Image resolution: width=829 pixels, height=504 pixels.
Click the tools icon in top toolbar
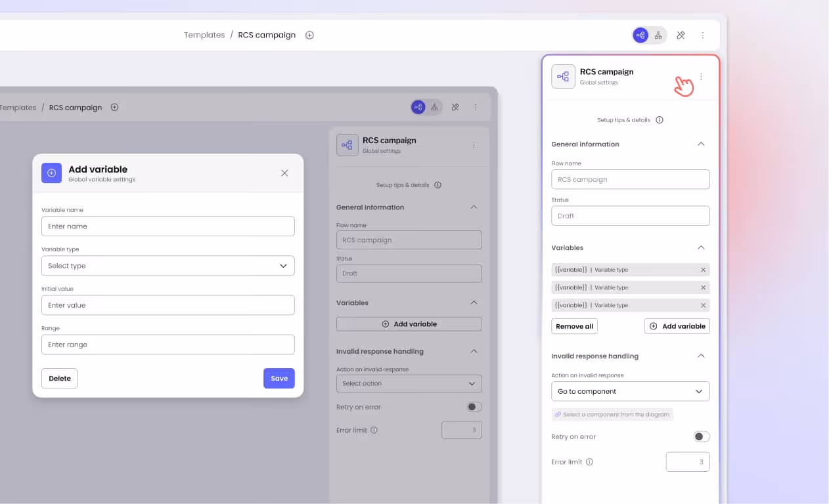(x=681, y=35)
